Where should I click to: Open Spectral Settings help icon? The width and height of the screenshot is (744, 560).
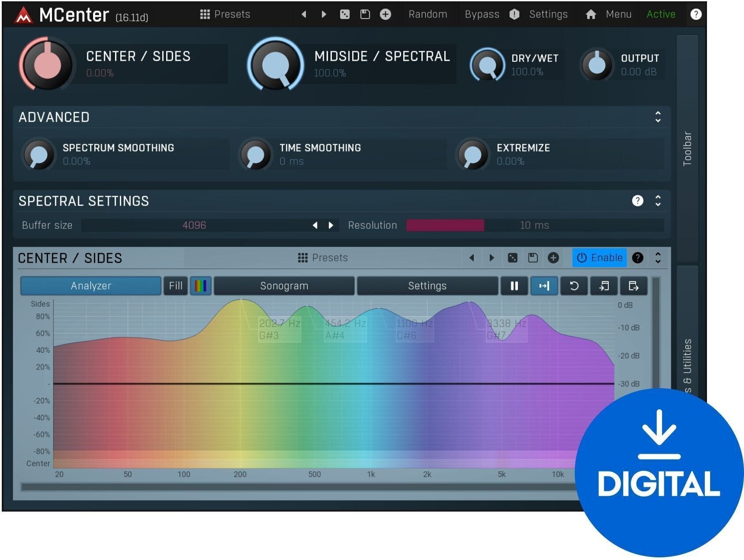pos(637,201)
